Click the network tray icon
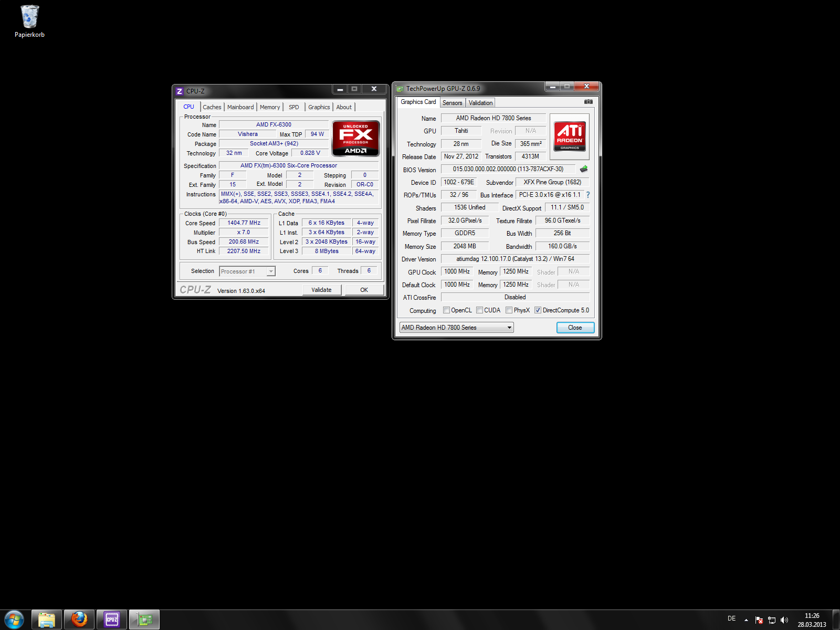Image resolution: width=840 pixels, height=630 pixels. coord(772,620)
